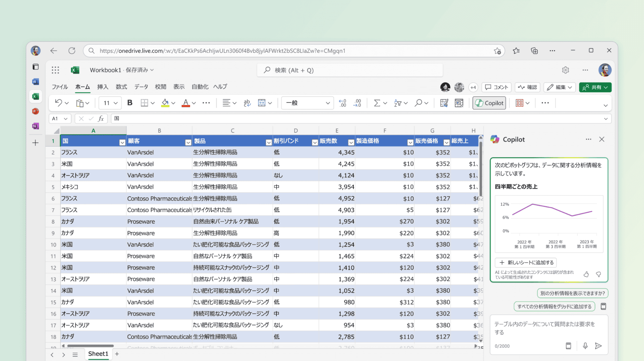Open the 国 column filter dropdown
The width and height of the screenshot is (644, 361).
pos(122,142)
